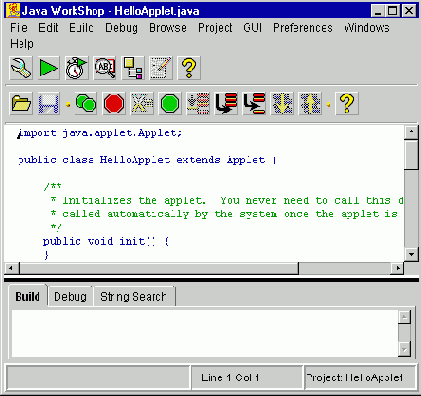Click the open folder file icon

(x=21, y=104)
